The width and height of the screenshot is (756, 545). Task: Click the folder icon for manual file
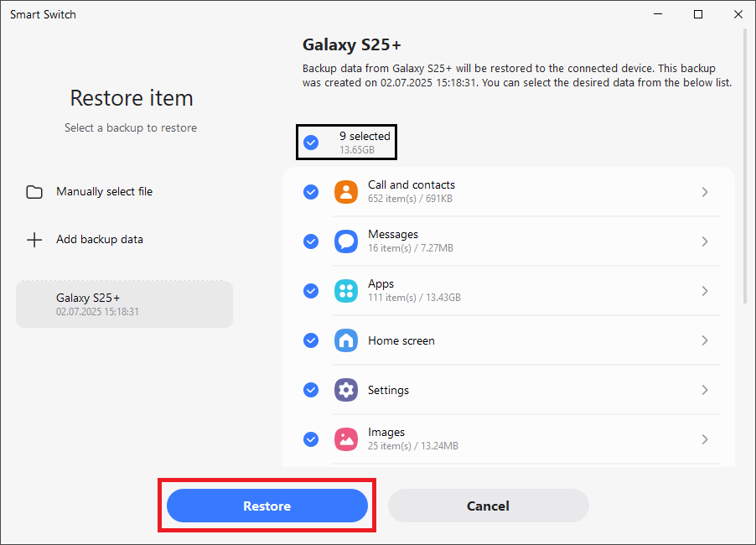tap(34, 192)
